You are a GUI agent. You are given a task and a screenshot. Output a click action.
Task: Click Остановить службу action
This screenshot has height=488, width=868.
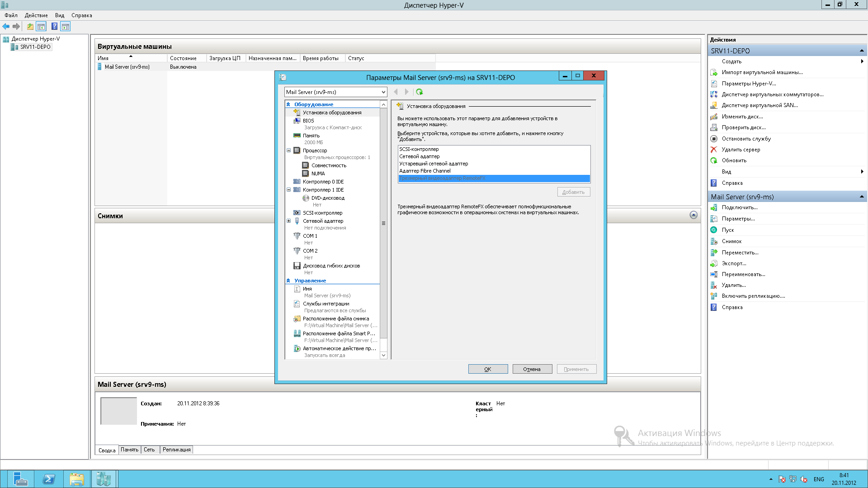(746, 139)
